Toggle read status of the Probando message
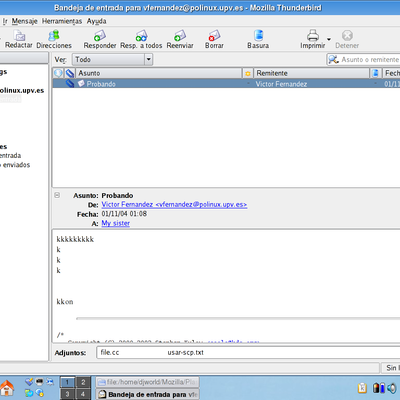 point(375,84)
